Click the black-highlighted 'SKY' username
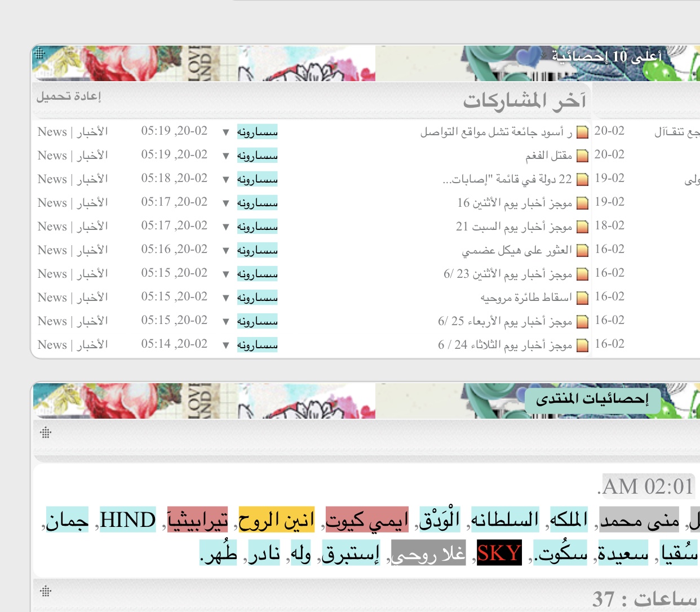This screenshot has height=612, width=700. click(x=499, y=553)
